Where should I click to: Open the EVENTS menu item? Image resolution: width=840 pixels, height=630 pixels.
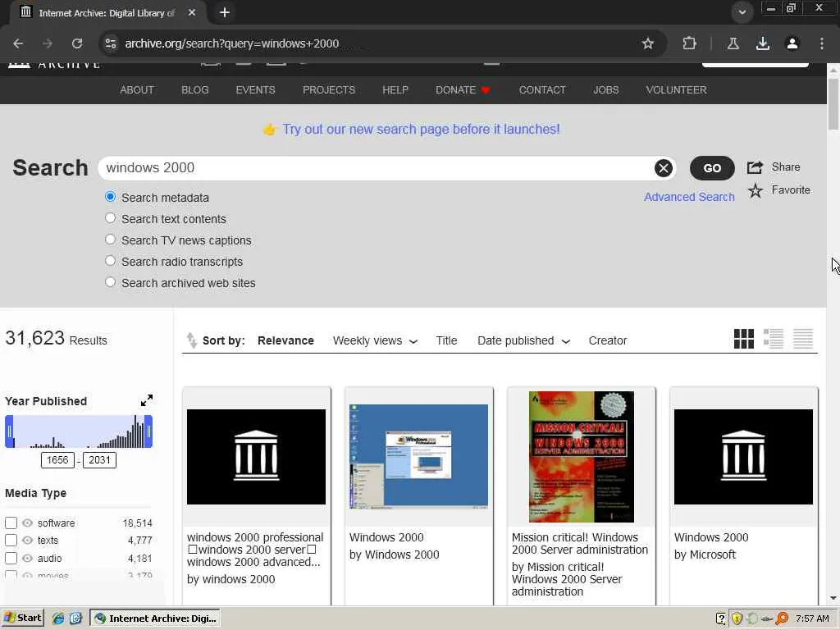256,90
